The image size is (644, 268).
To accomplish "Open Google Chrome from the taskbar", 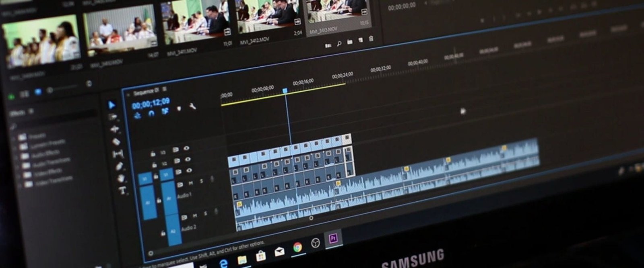I will 297,247.
